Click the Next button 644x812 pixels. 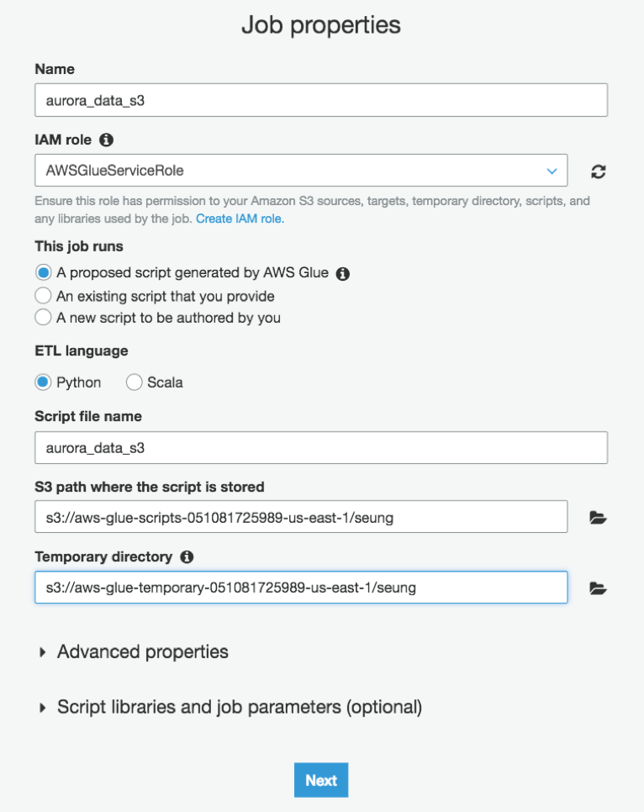[321, 780]
